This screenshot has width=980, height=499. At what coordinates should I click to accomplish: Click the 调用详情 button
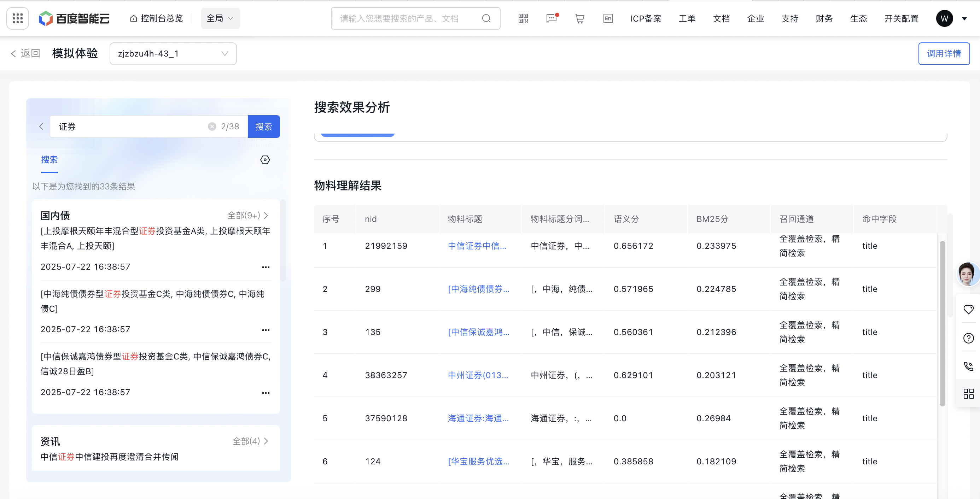click(x=944, y=54)
